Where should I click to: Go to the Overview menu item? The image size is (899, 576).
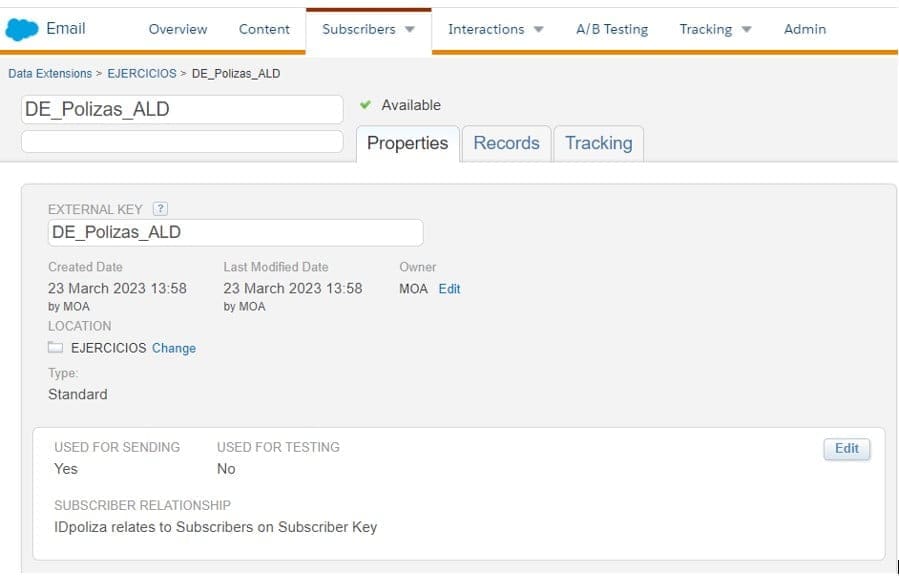click(178, 29)
